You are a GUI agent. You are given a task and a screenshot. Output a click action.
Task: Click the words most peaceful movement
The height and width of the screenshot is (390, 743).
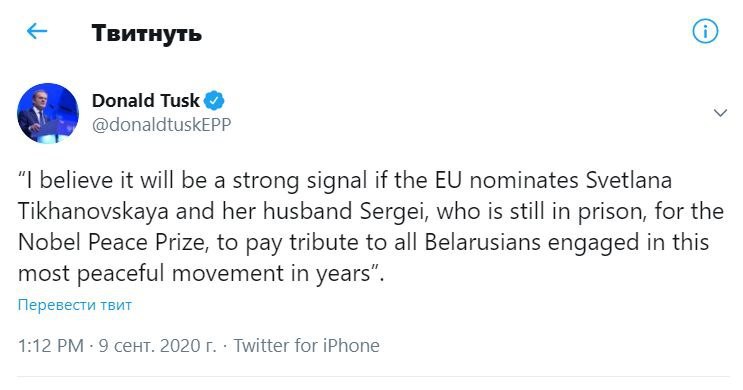pyautogui.click(x=152, y=273)
